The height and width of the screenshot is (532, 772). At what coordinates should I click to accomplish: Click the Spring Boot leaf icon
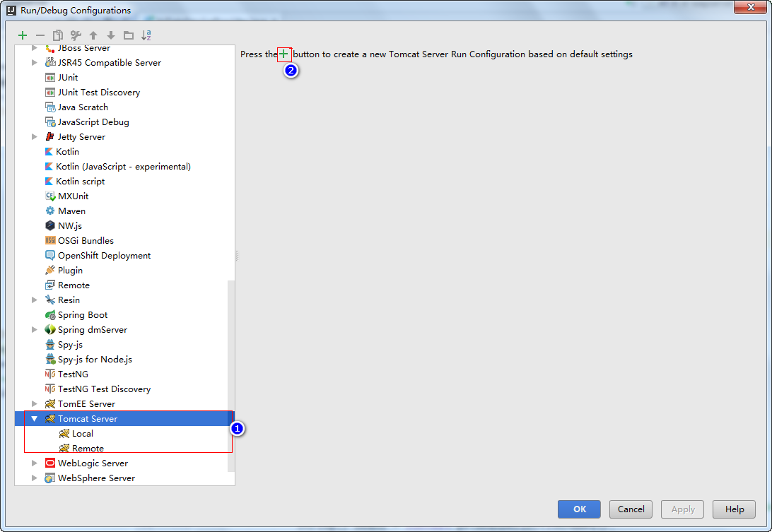click(x=49, y=315)
